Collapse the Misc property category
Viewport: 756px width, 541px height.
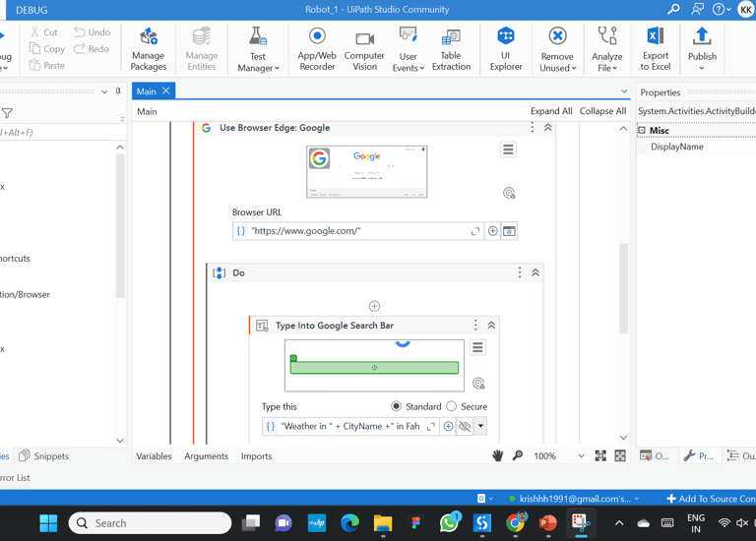click(x=641, y=130)
